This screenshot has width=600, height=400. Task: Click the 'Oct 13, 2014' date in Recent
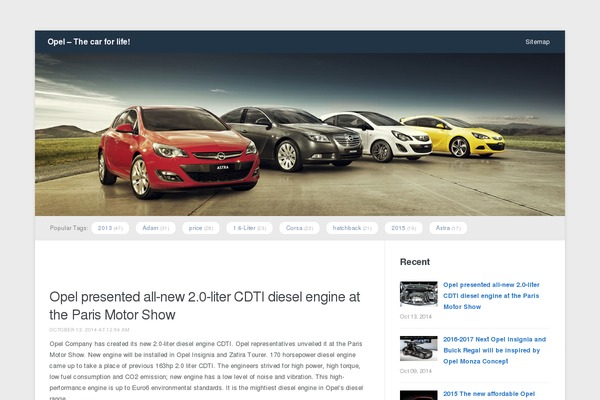pyautogui.click(x=416, y=317)
